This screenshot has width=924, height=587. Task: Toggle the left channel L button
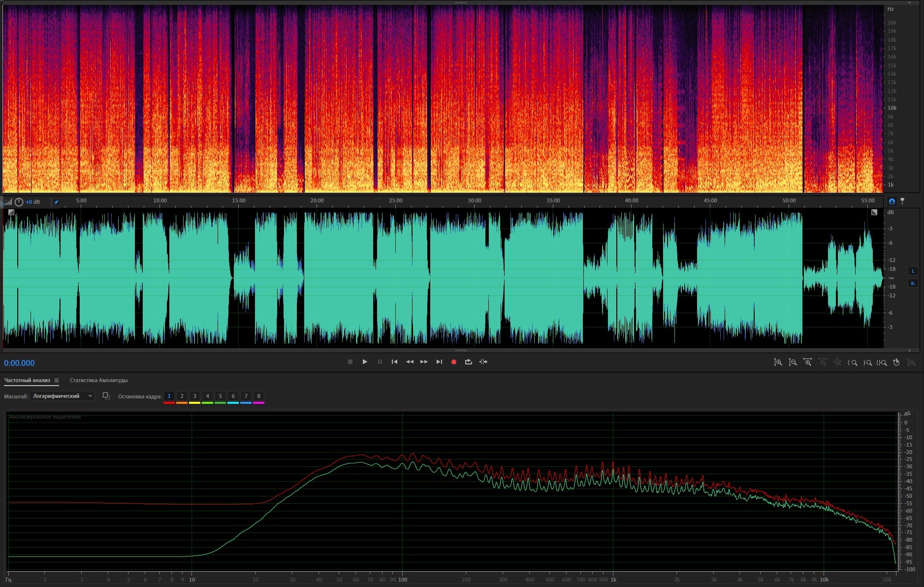click(x=913, y=271)
